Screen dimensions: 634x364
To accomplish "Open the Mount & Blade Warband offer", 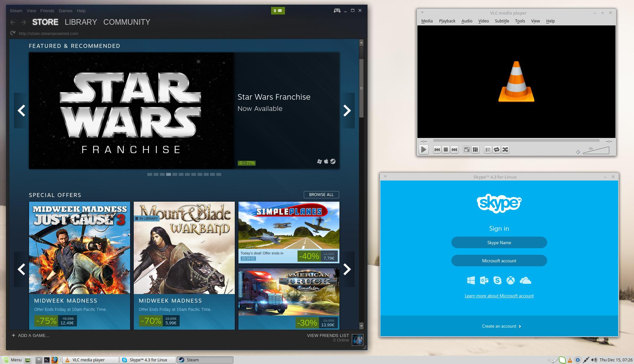I will pyautogui.click(x=184, y=248).
